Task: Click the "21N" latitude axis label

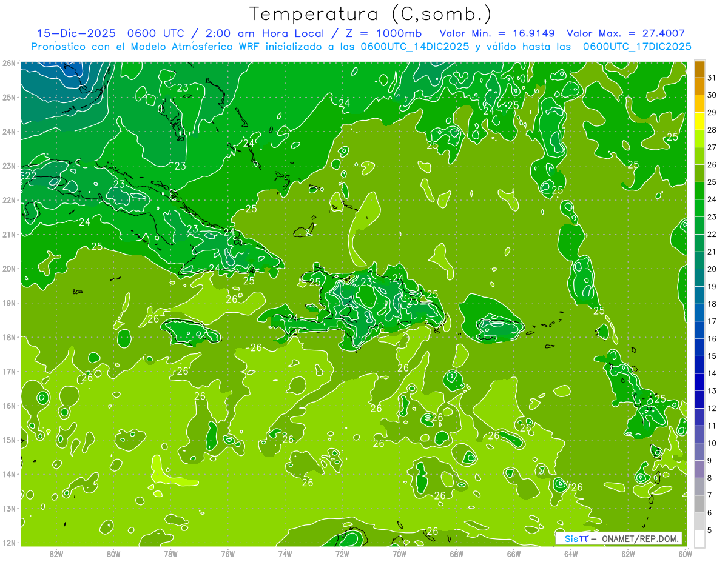Action: point(9,235)
